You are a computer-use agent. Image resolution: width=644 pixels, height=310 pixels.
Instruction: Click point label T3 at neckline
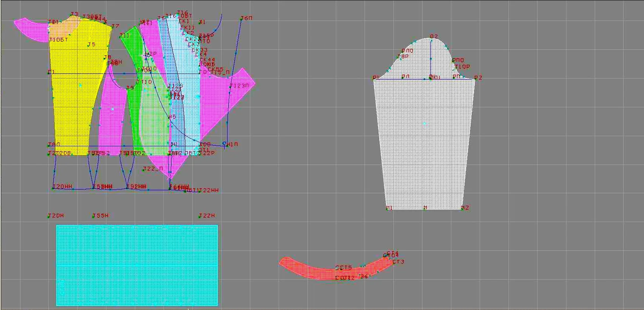coord(75,14)
